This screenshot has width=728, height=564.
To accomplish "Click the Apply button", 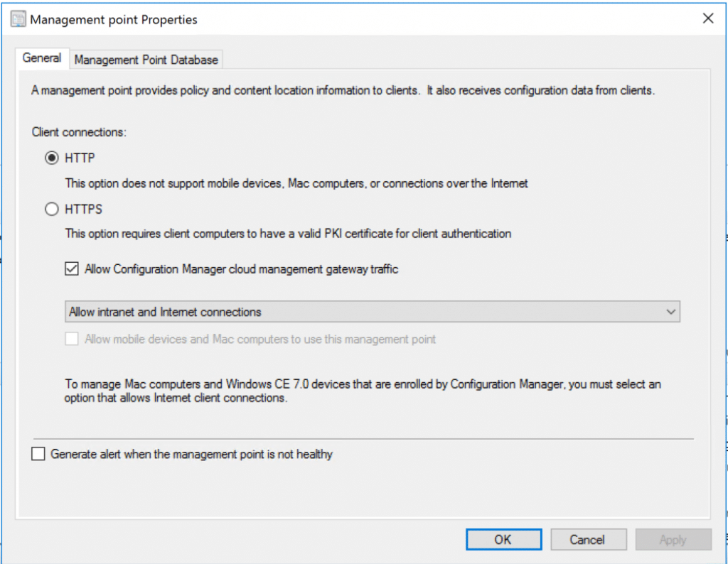I will pyautogui.click(x=673, y=539).
